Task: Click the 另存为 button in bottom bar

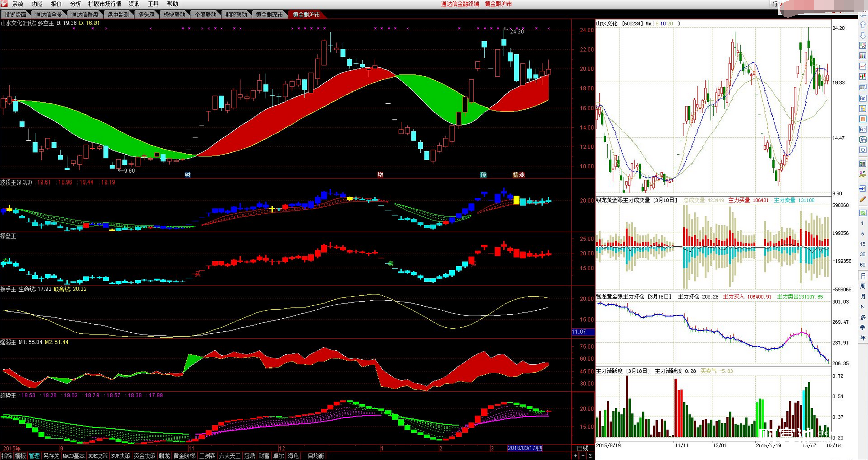Action: pyautogui.click(x=51, y=456)
